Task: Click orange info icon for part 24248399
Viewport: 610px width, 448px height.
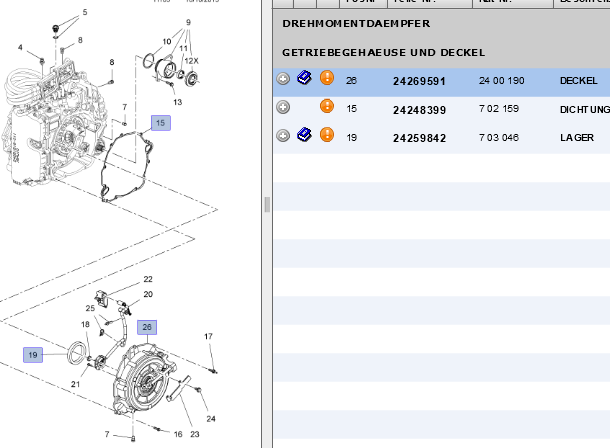Action: click(x=326, y=107)
